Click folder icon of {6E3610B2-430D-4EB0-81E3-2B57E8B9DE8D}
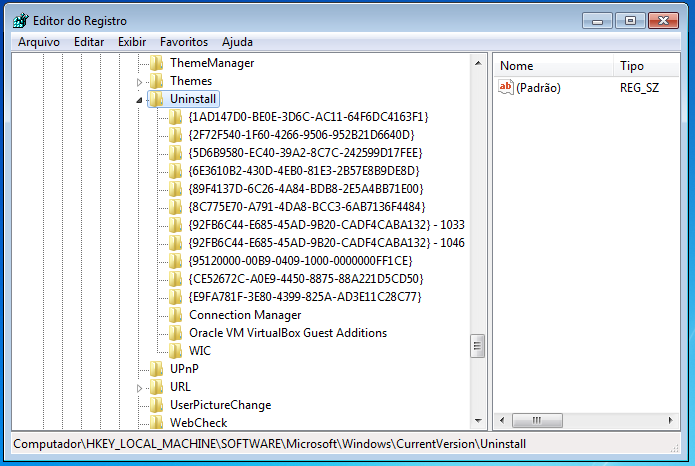Screen dimensions: 695x466 [x=176, y=171]
